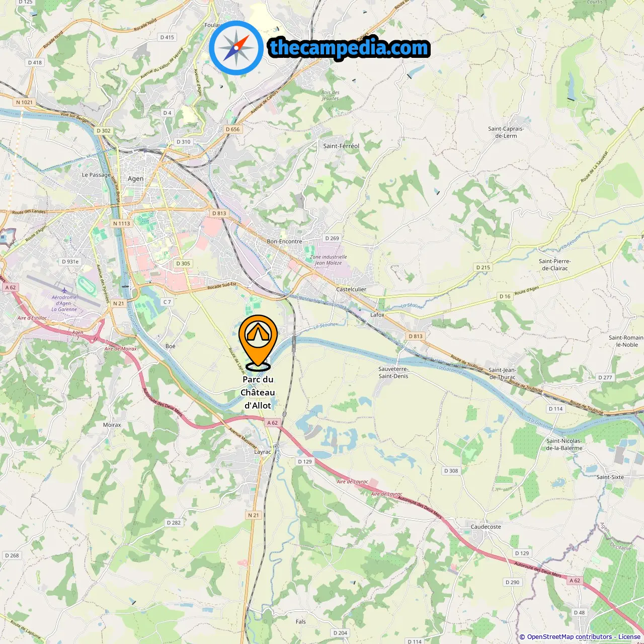Click the orange campsite tent marker pin
The width and height of the screenshot is (644, 644).
click(258, 341)
